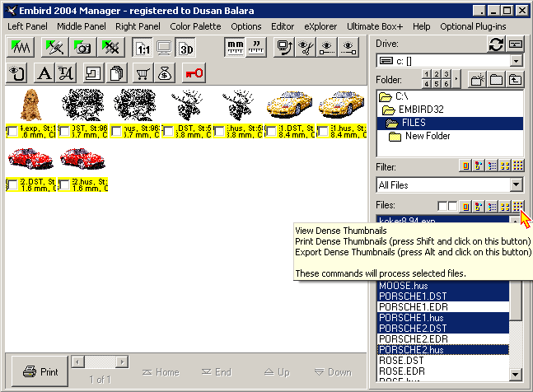Switch units to inches ruler icon

click(256, 48)
